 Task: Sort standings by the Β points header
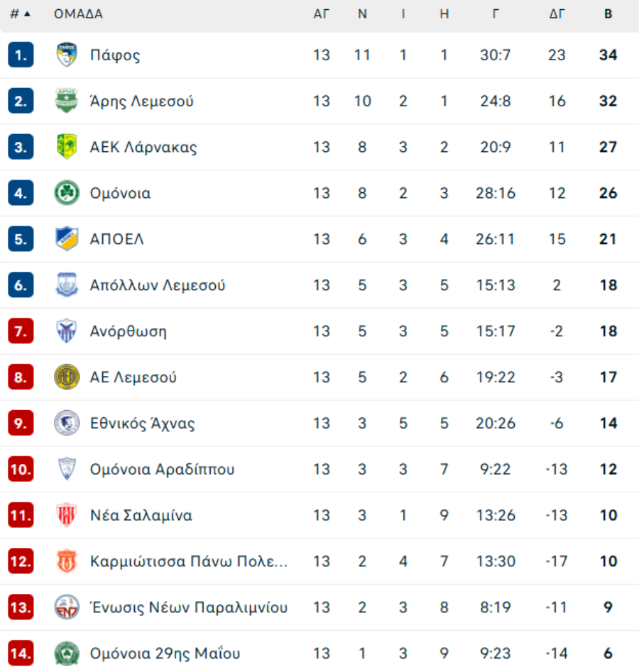(x=608, y=13)
